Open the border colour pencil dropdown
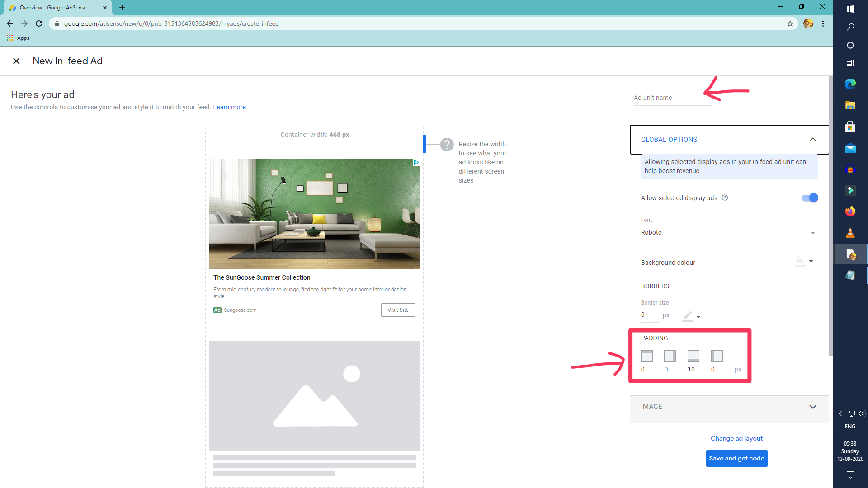This screenshot has height=488, width=868. coord(692,316)
